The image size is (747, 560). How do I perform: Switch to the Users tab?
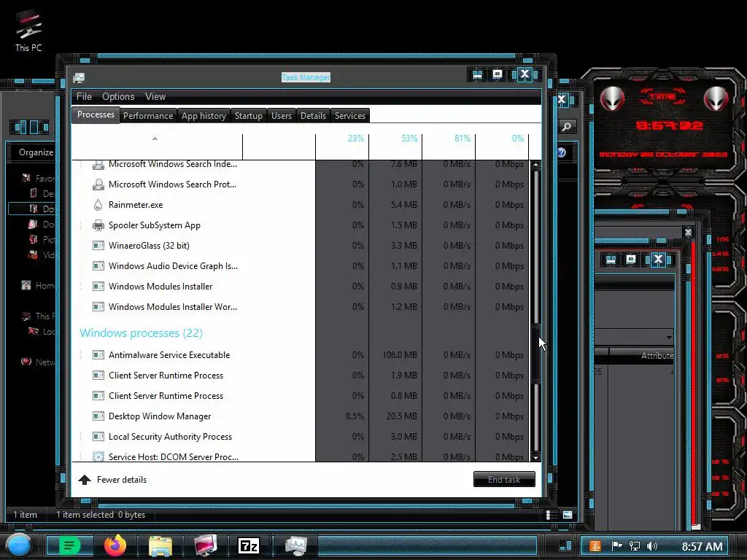pyautogui.click(x=282, y=116)
